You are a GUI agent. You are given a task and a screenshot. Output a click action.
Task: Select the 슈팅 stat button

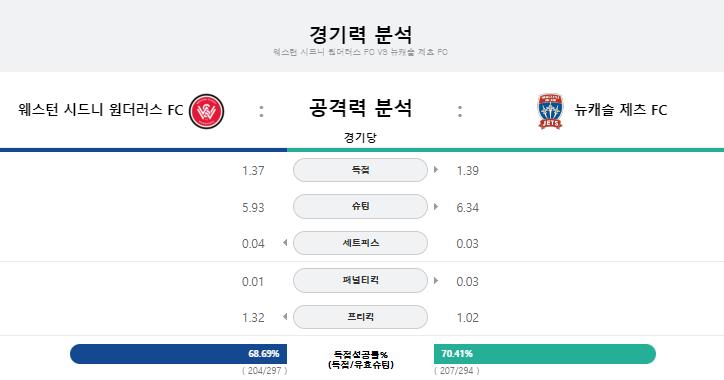(360, 206)
